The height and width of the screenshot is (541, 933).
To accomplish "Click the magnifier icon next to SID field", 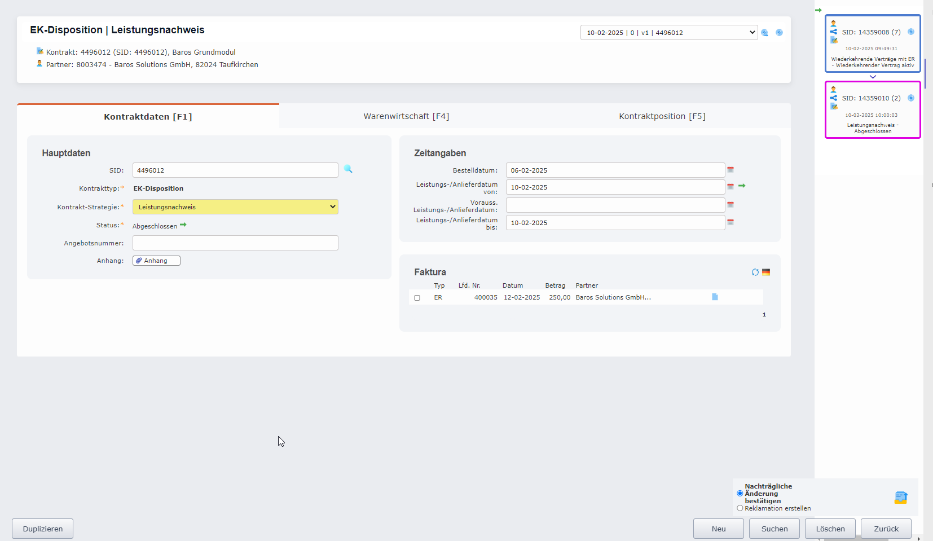I will click(348, 170).
